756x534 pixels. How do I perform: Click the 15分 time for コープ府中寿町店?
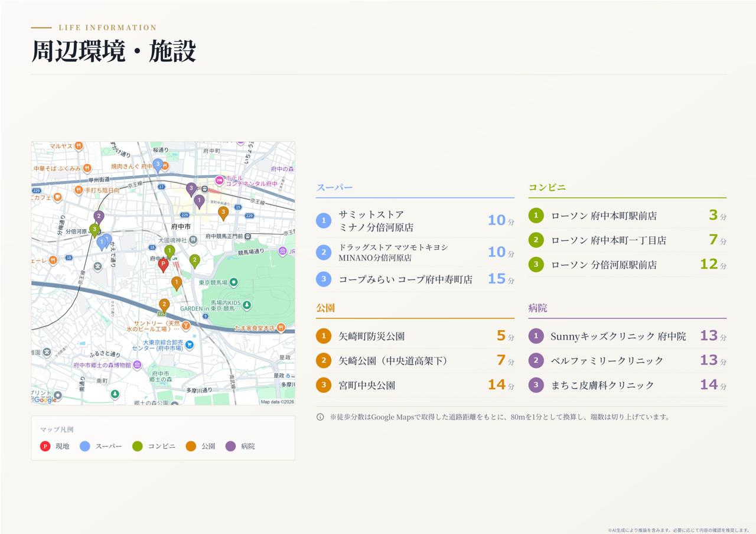501,279
